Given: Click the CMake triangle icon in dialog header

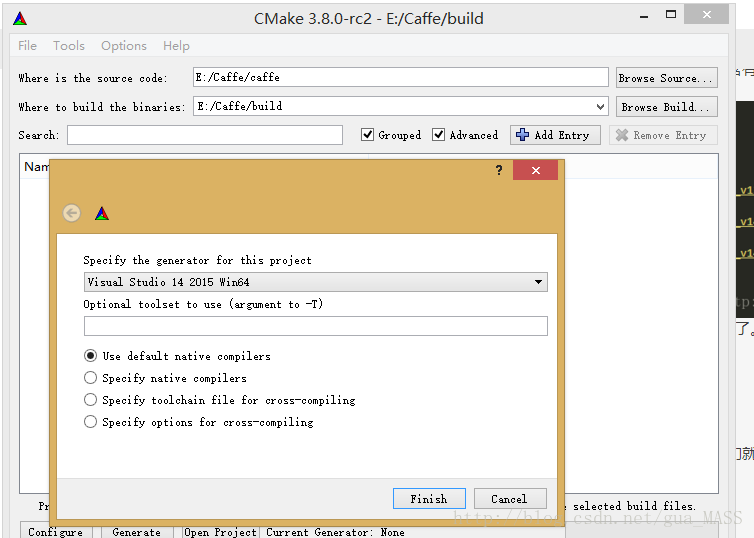Looking at the screenshot, I should click(x=102, y=213).
